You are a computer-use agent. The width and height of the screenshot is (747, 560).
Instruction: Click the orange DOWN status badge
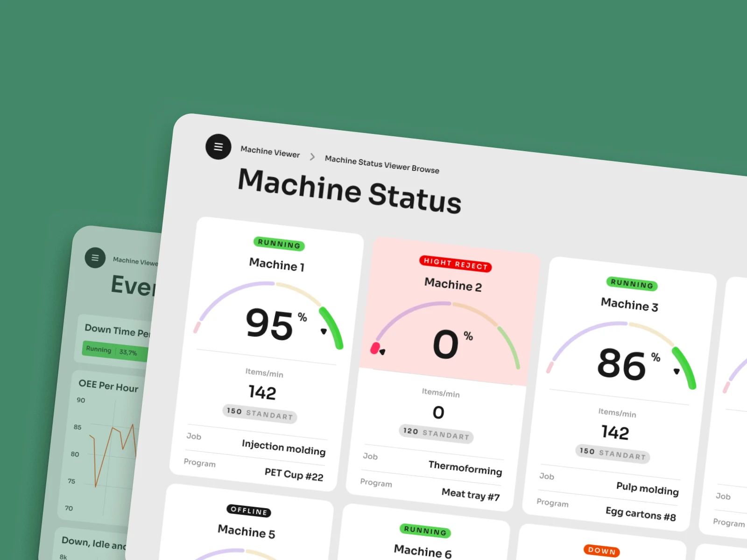click(x=602, y=551)
